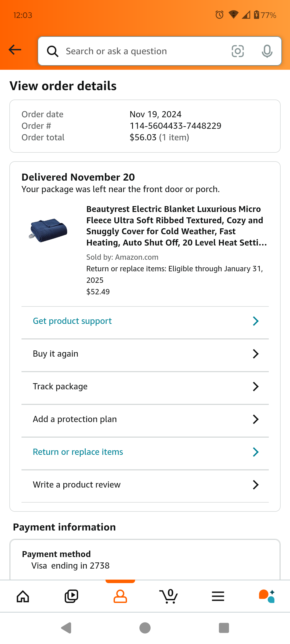Open the shopping cart icon
The image size is (290, 644).
[169, 597]
